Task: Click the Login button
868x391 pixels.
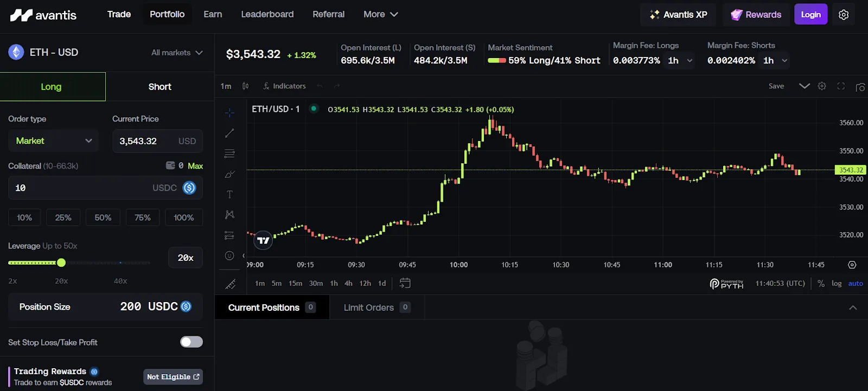Action: point(811,15)
